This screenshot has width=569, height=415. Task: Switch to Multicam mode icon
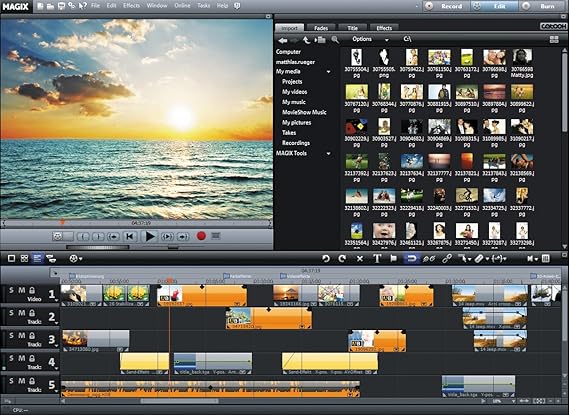point(51,258)
